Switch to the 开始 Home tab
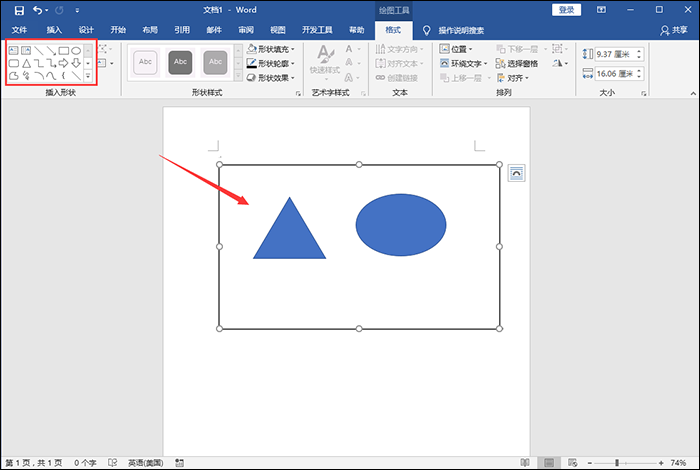This screenshot has width=700, height=470. point(118,30)
